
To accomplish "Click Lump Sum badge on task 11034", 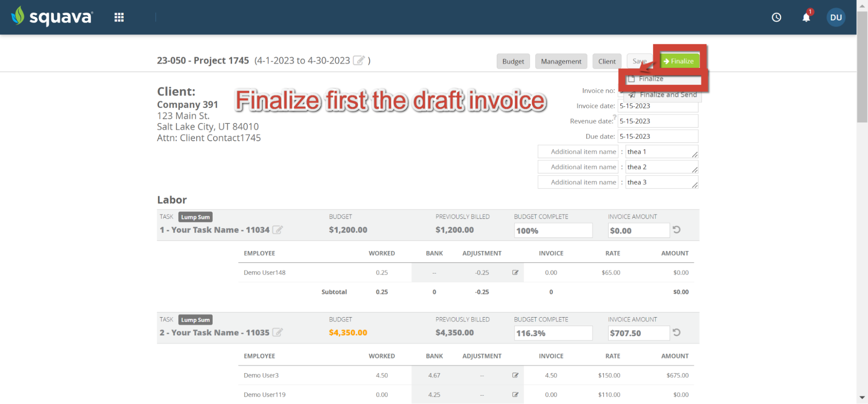I will (195, 217).
